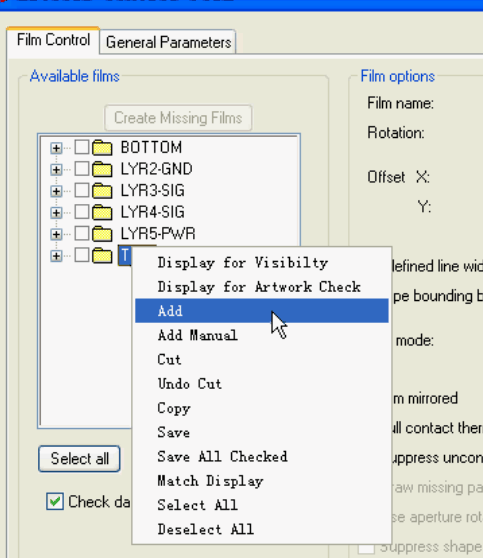The height and width of the screenshot is (558, 483).
Task: Select the LYR2-GND film name
Action: click(156, 169)
